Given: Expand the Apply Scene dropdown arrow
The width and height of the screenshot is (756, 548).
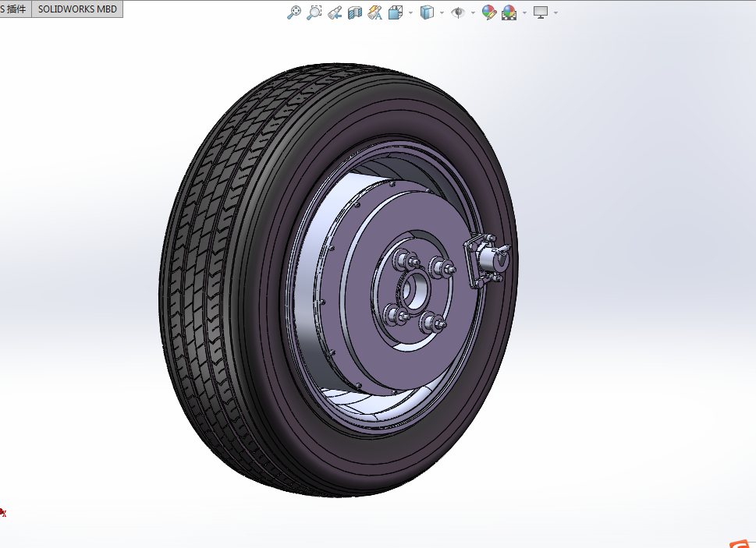Looking at the screenshot, I should (x=524, y=12).
